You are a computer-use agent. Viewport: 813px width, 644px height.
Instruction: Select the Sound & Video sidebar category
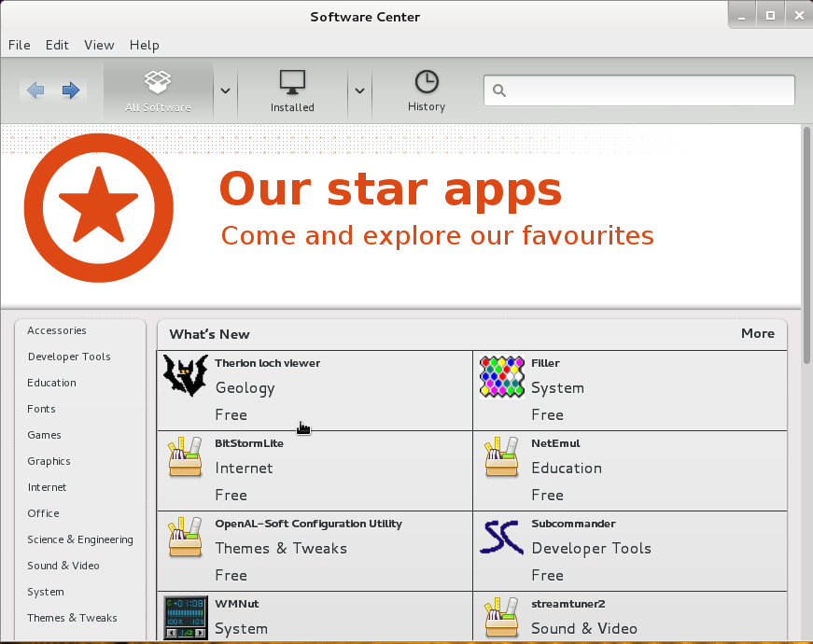63,566
